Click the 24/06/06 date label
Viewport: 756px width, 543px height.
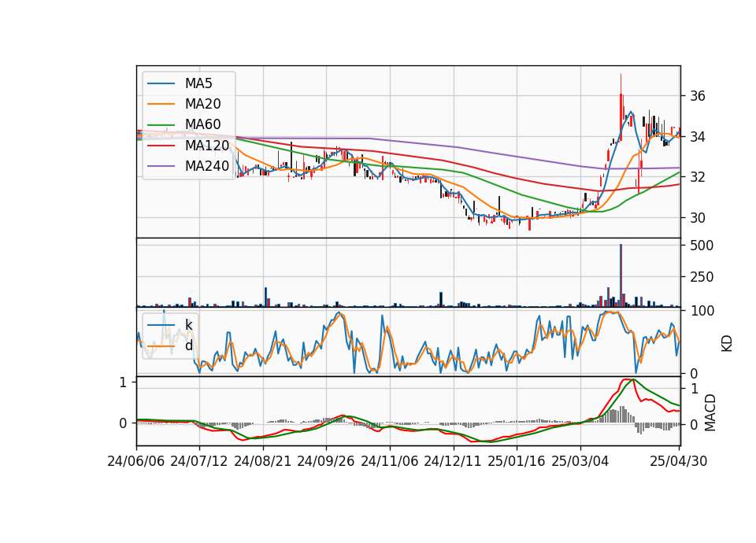tap(136, 461)
